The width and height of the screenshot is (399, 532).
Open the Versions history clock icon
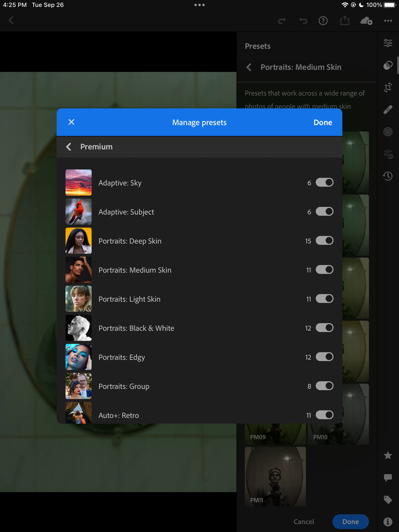point(388,176)
